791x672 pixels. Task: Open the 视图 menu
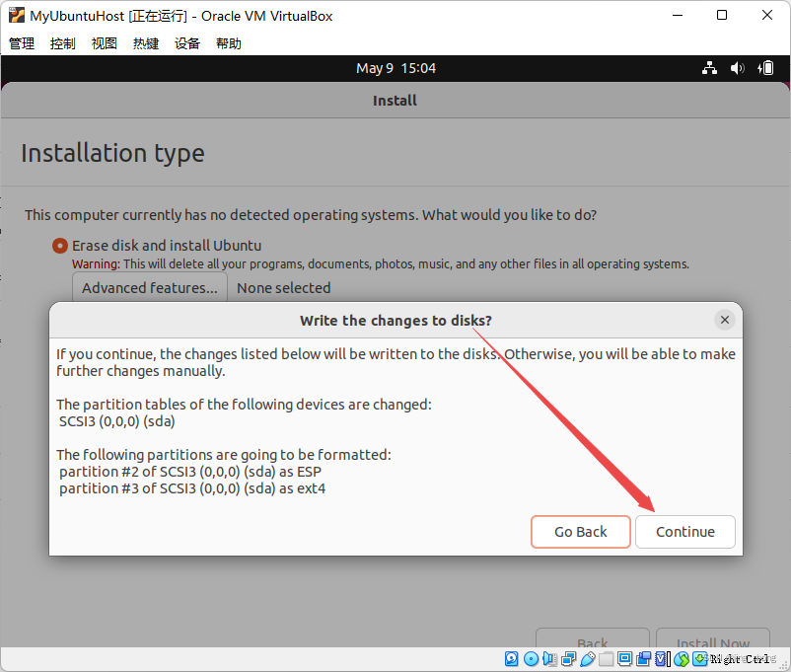pos(105,44)
